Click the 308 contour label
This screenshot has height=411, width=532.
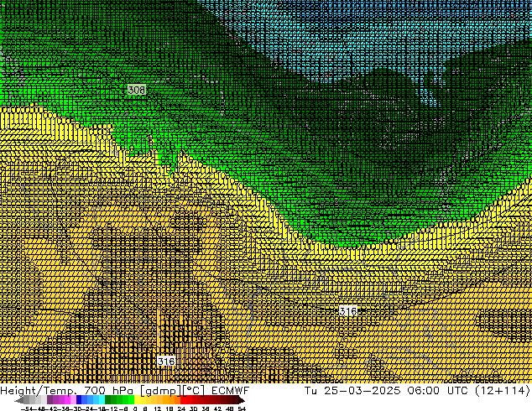[137, 90]
